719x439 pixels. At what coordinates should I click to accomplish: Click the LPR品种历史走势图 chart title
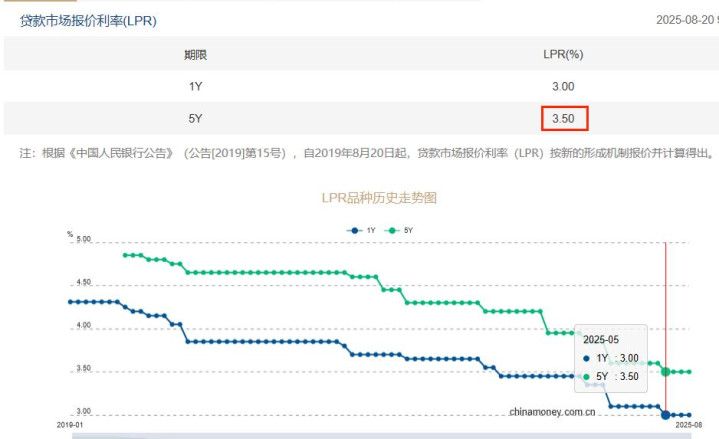(x=379, y=198)
